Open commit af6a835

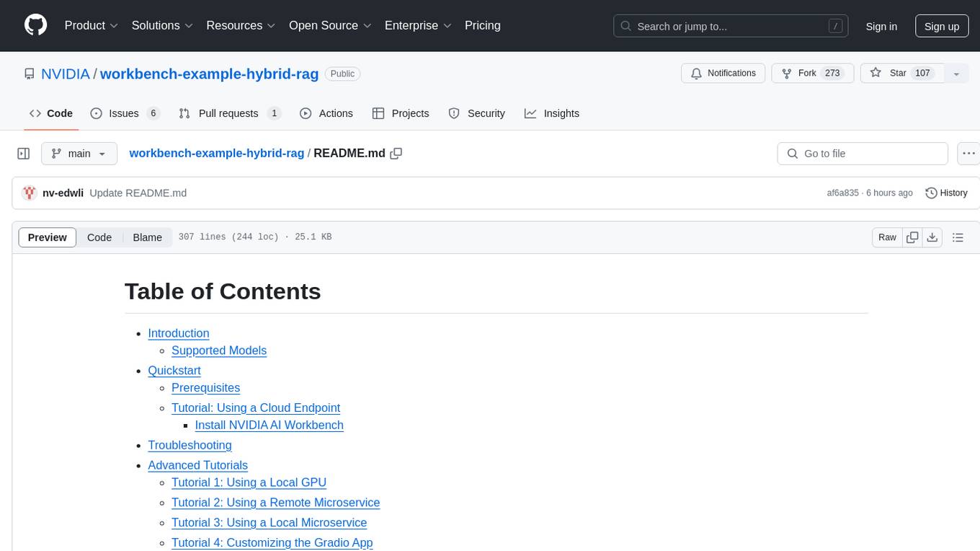point(842,193)
